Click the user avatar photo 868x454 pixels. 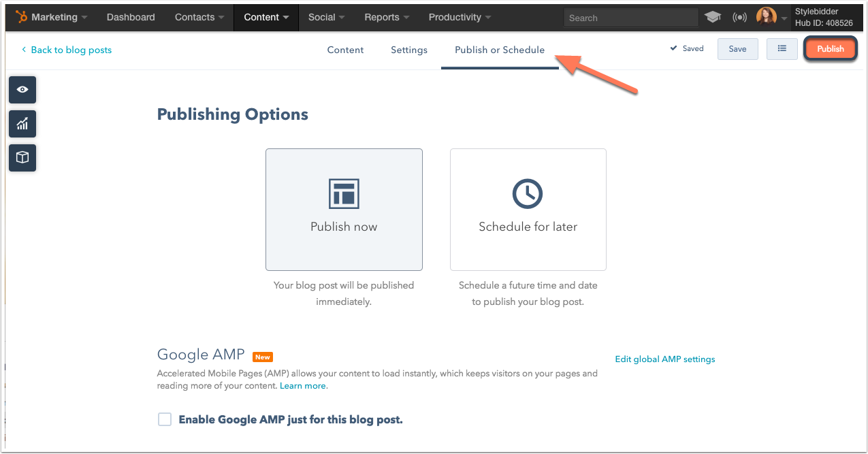766,17
